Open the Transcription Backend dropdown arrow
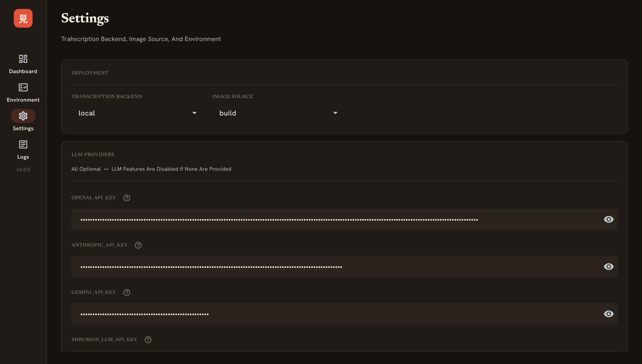This screenshot has width=642, height=364. coord(195,113)
